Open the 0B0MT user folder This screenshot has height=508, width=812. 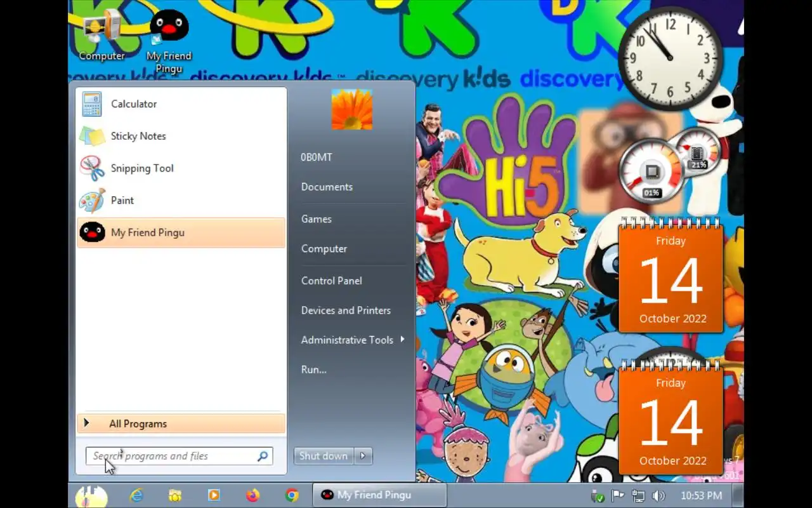tap(317, 157)
